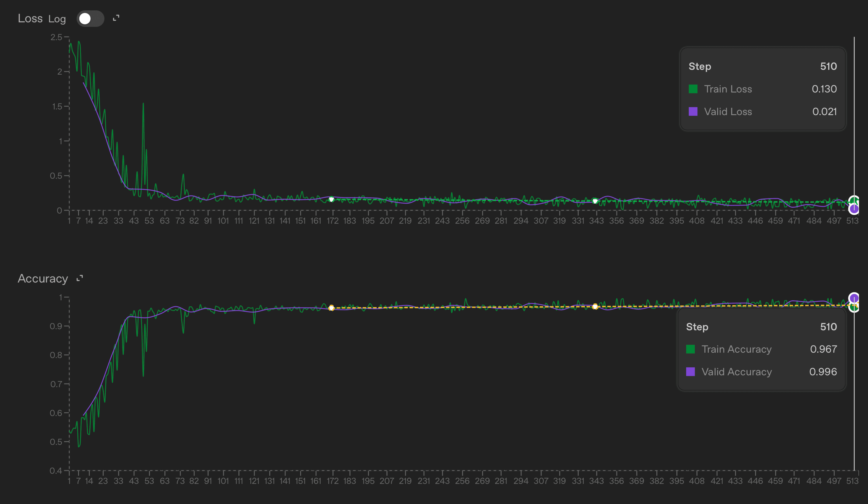Click the 513 label on the accuracy x-axis

853,481
